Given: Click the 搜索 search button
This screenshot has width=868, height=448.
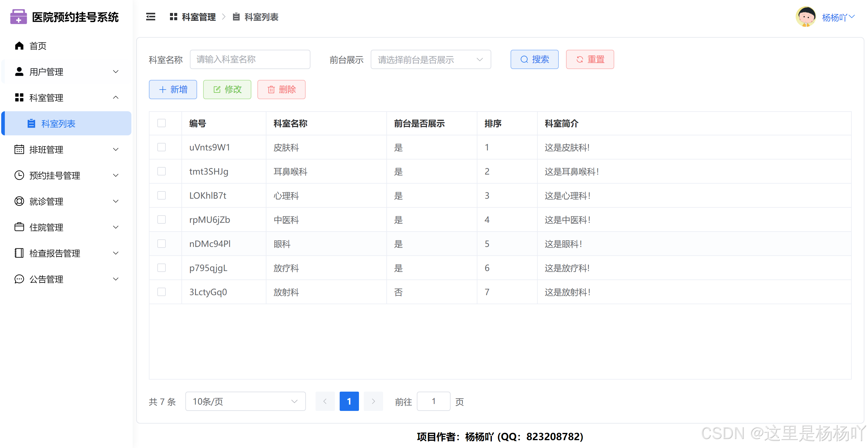Looking at the screenshot, I should pyautogui.click(x=534, y=60).
